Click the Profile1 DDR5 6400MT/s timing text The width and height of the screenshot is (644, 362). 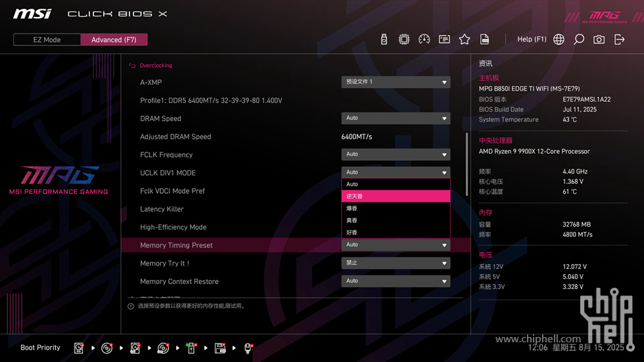tap(211, 101)
